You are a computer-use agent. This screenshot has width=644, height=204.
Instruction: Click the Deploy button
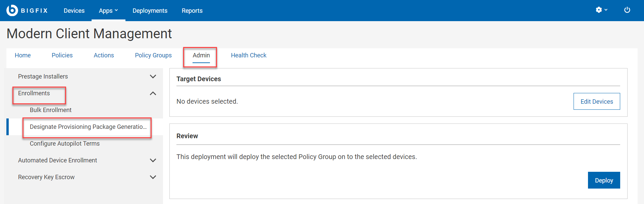(604, 180)
